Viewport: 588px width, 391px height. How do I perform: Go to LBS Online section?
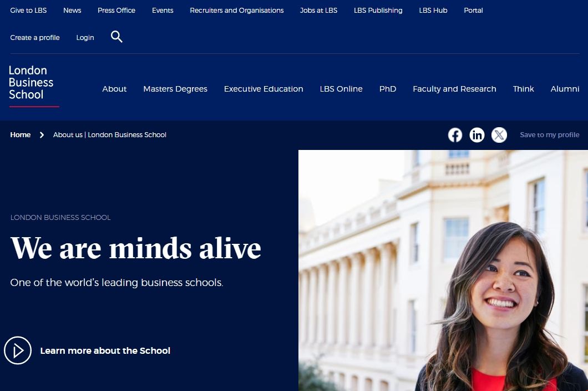341,89
